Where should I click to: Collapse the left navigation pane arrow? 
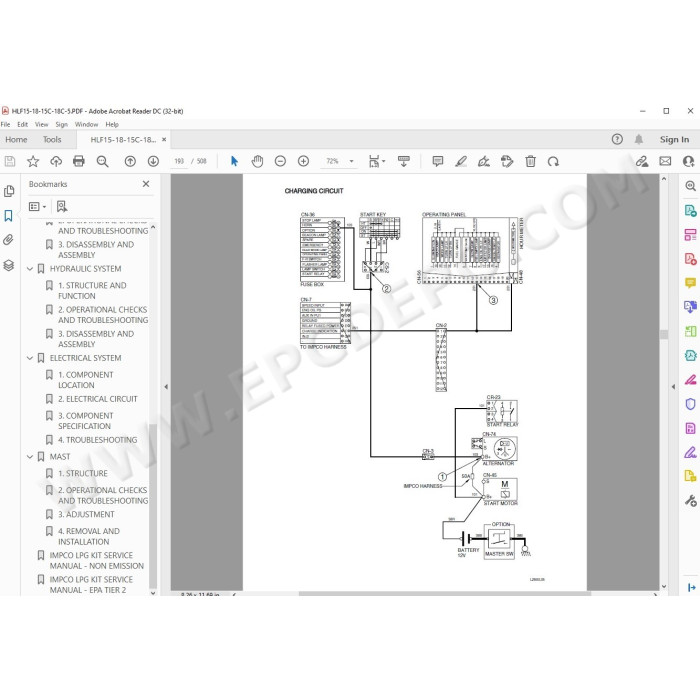click(166, 387)
